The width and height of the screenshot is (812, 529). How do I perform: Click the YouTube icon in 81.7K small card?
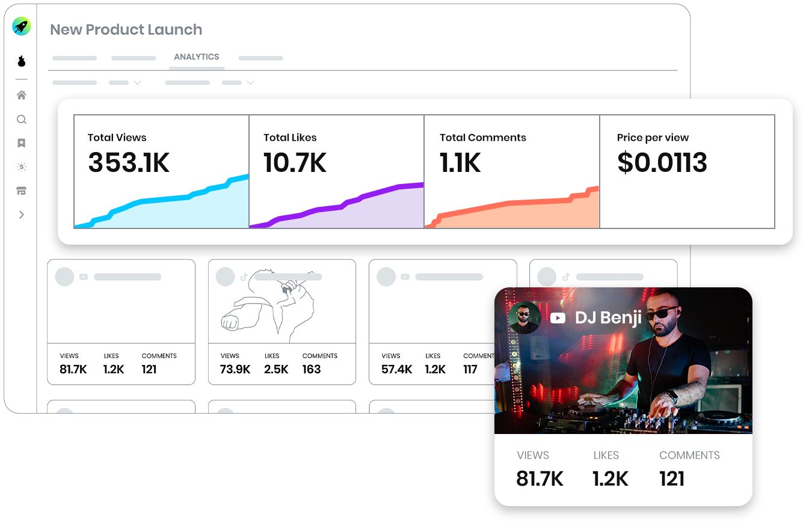(x=84, y=277)
